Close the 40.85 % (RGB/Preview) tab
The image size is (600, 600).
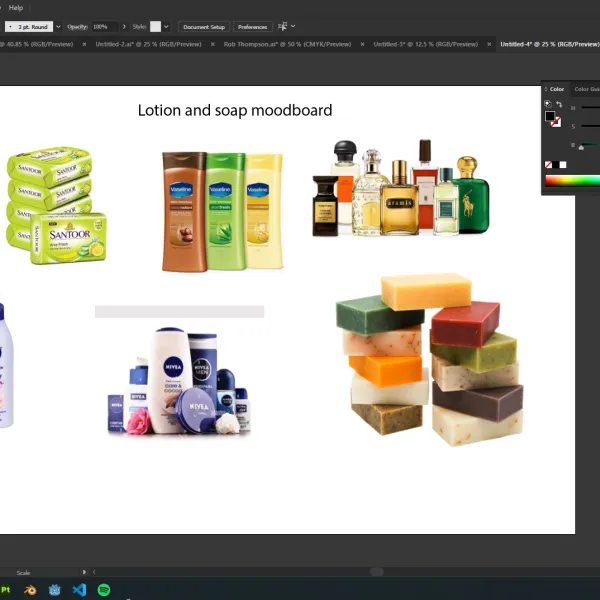tap(84, 44)
